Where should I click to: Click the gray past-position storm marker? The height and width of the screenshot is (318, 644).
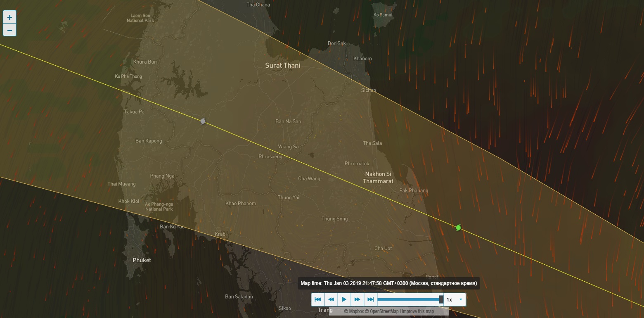coord(203,121)
